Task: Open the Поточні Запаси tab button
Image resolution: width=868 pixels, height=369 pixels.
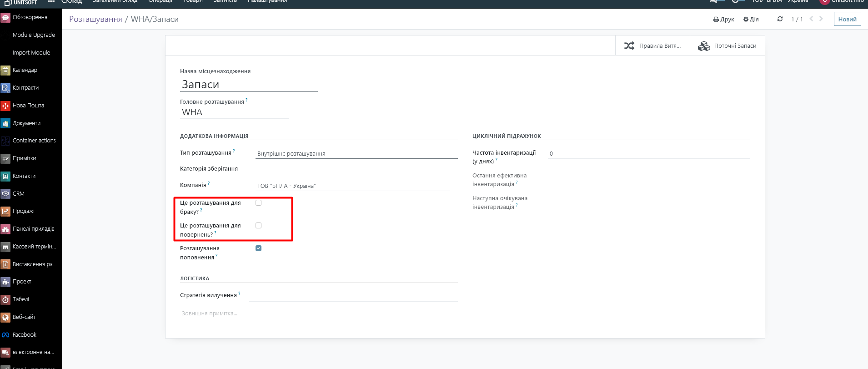Action: click(727, 46)
